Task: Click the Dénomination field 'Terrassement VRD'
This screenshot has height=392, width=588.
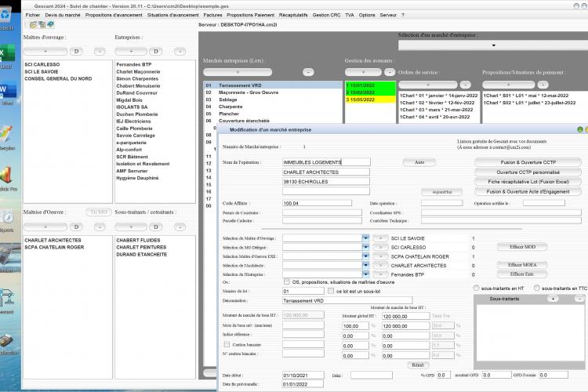Action: [x=347, y=300]
